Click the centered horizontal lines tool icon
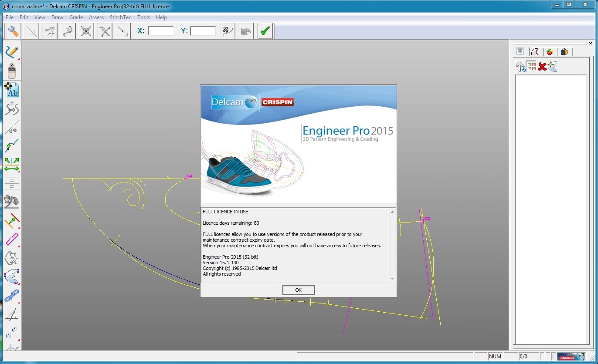 pos(12,183)
